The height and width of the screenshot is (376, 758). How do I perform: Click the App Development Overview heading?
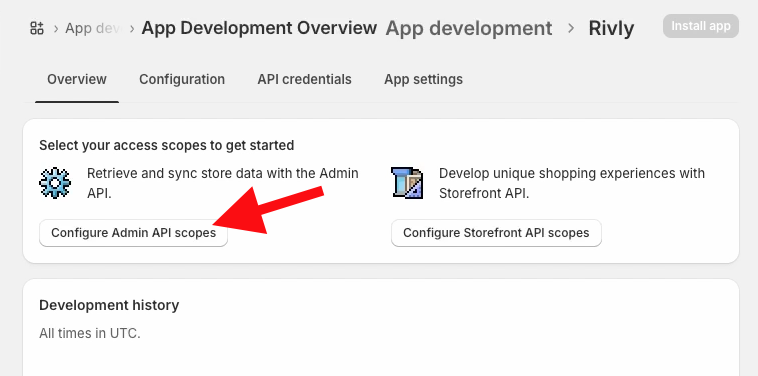(x=259, y=28)
